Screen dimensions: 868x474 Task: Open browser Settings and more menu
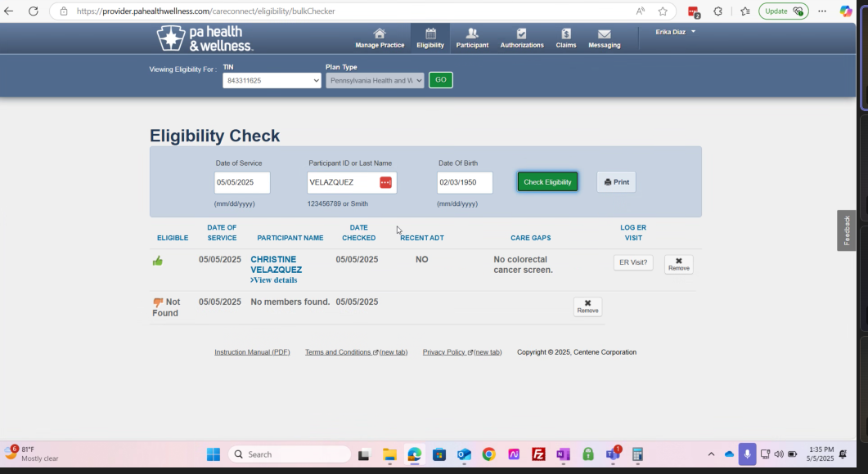coord(822,11)
